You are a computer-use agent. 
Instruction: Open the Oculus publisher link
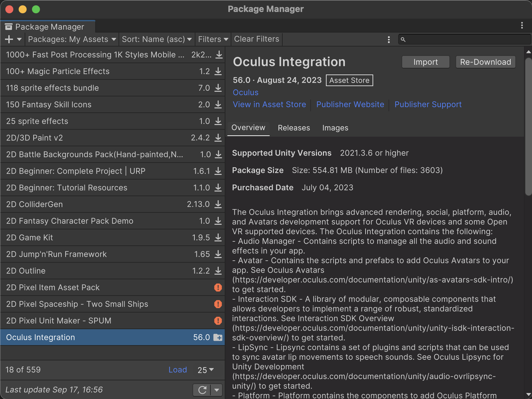click(x=246, y=92)
